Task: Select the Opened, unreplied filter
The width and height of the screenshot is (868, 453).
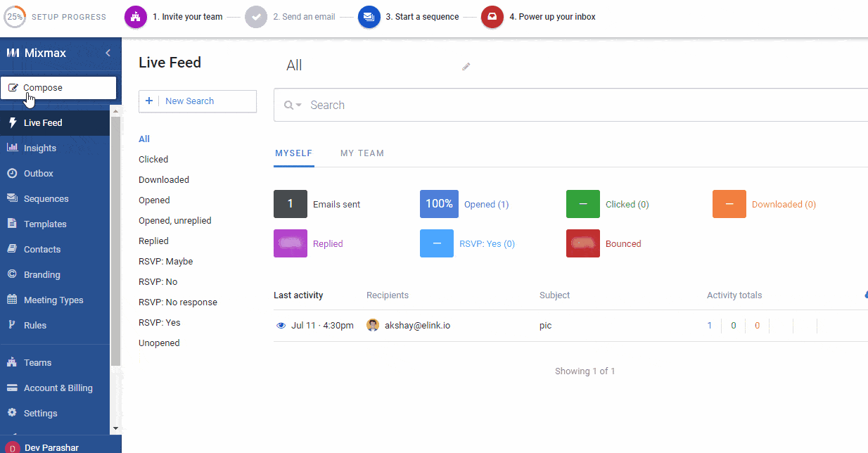Action: [175, 221]
